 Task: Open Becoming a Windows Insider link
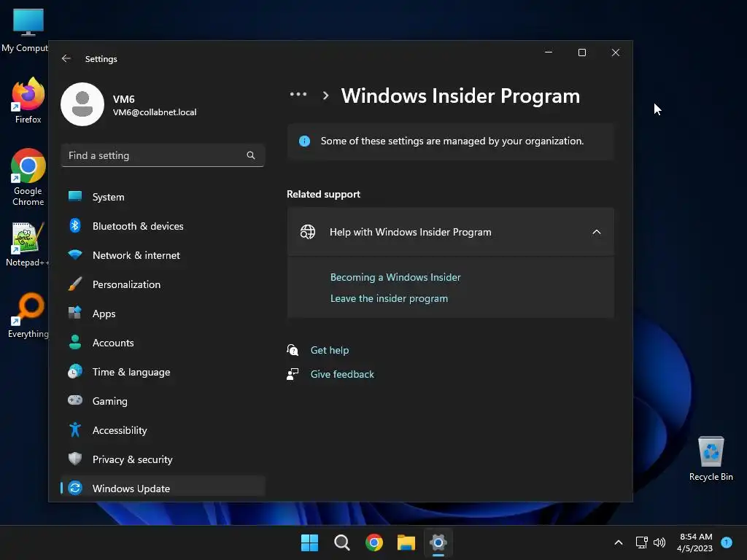(x=395, y=277)
